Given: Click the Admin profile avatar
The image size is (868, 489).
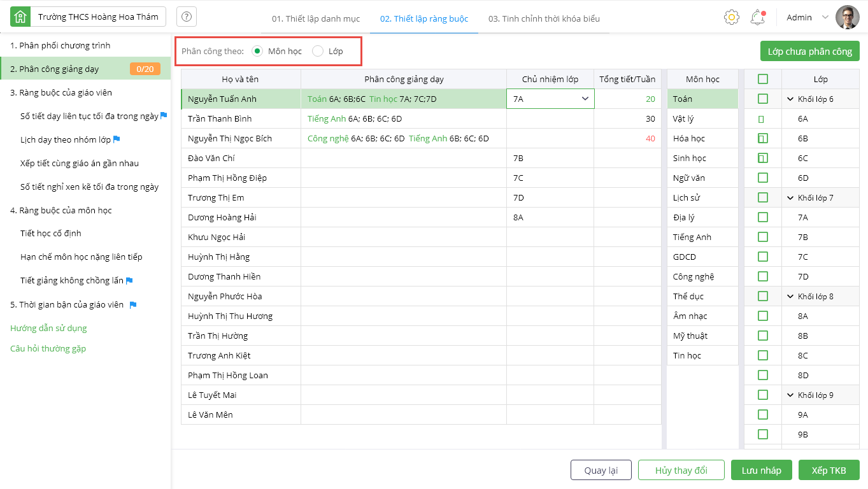Looking at the screenshot, I should (848, 17).
